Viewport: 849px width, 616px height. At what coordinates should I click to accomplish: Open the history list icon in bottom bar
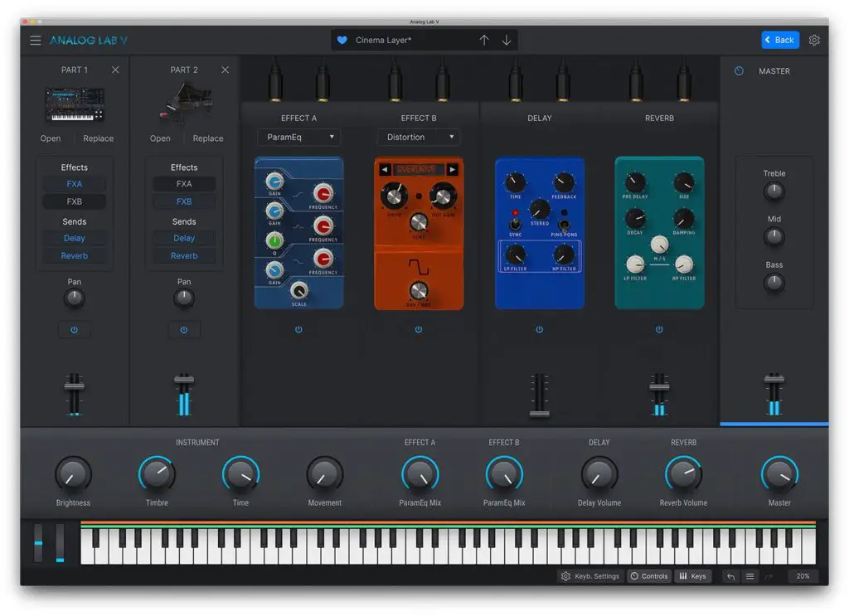pos(750,576)
